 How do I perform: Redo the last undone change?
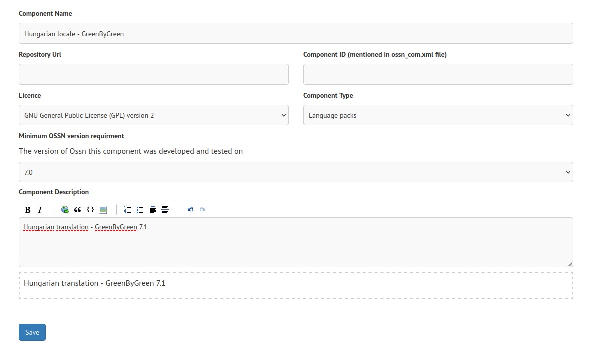point(203,210)
